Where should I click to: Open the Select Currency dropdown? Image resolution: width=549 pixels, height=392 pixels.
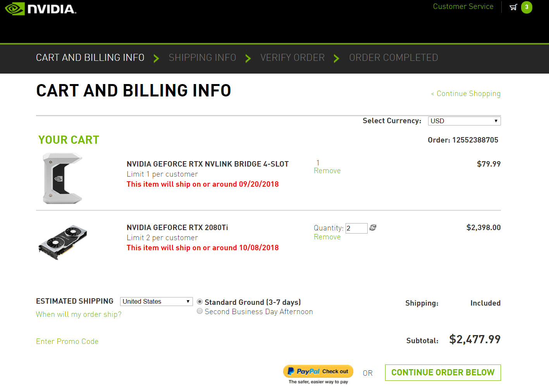click(x=464, y=121)
